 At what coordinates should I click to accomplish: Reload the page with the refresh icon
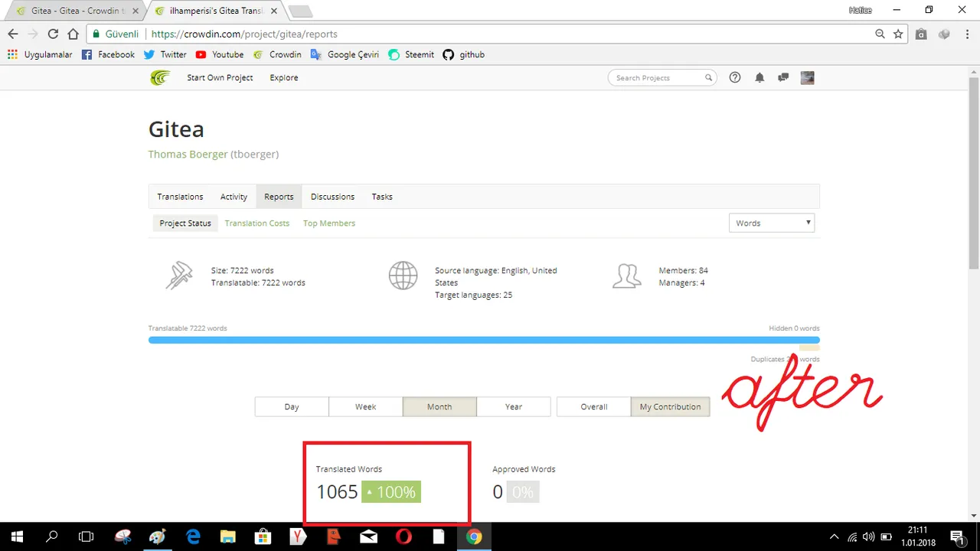(x=53, y=34)
